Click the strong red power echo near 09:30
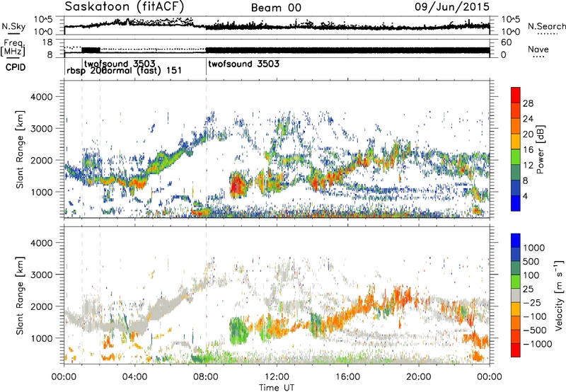 coord(237,185)
